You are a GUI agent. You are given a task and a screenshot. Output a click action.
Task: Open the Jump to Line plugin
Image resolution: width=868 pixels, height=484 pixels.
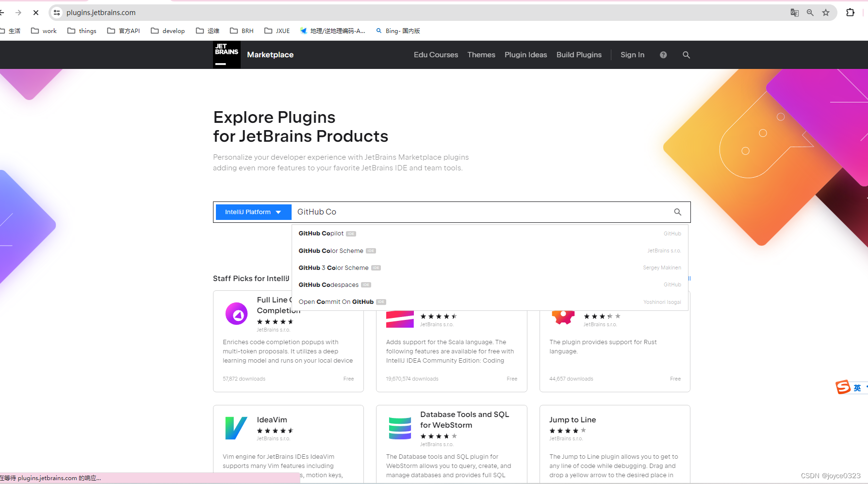(573, 420)
